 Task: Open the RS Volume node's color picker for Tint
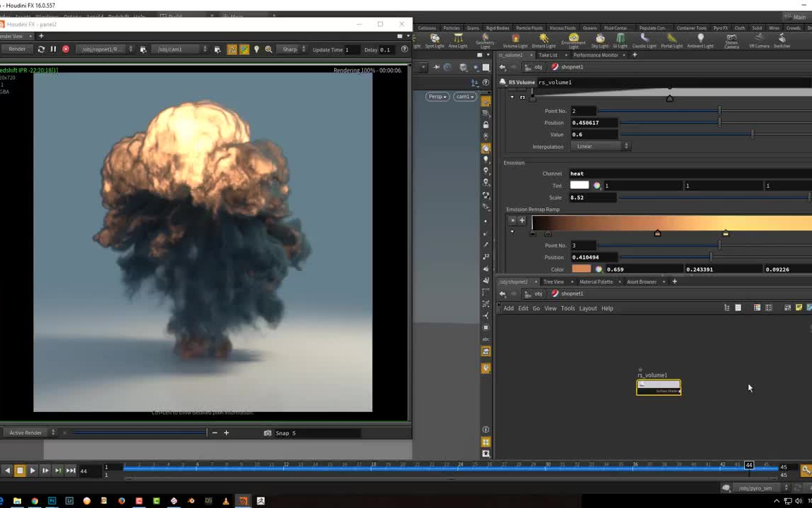(597, 186)
